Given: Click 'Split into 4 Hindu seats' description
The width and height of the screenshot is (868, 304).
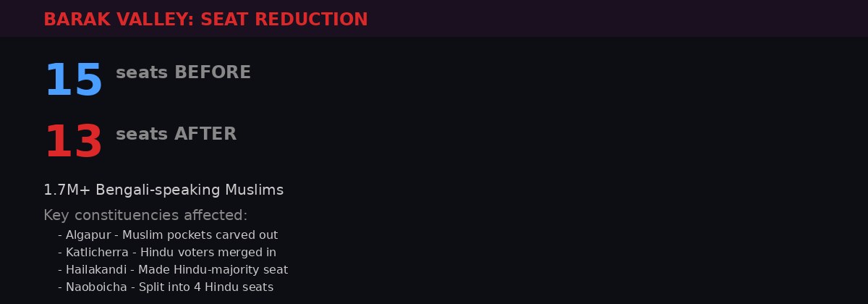Looking at the screenshot, I should (205, 287).
